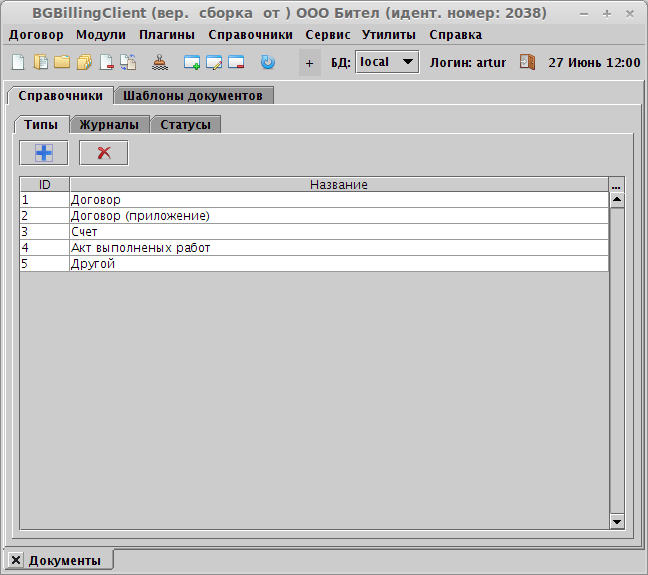Switch to the Статусы tab
This screenshot has width=648, height=575.
[185, 125]
